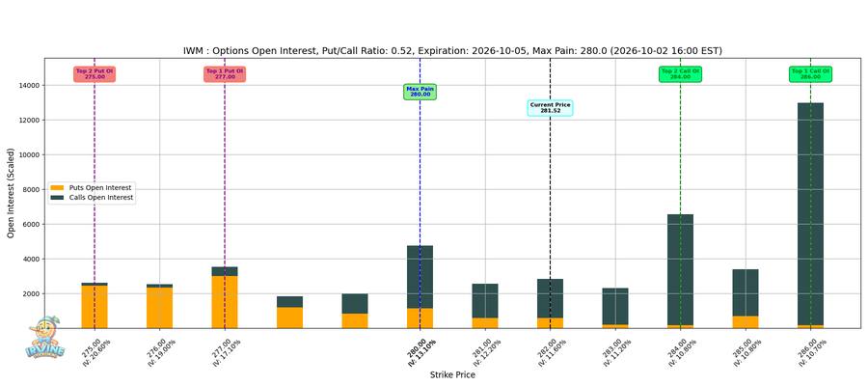Click the orange puts bar segment at strike 280.00

pyautogui.click(x=420, y=318)
